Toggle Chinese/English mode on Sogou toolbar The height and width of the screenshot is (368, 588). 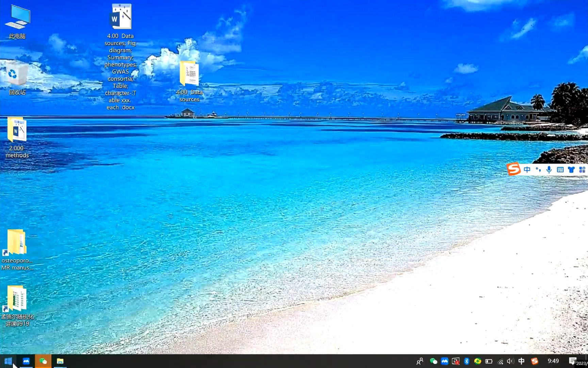tap(527, 169)
